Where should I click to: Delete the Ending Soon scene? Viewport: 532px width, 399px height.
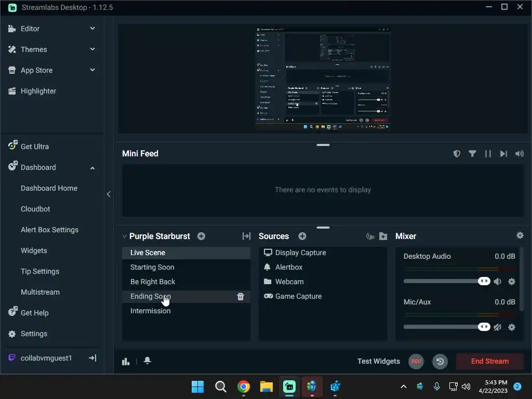[241, 297]
